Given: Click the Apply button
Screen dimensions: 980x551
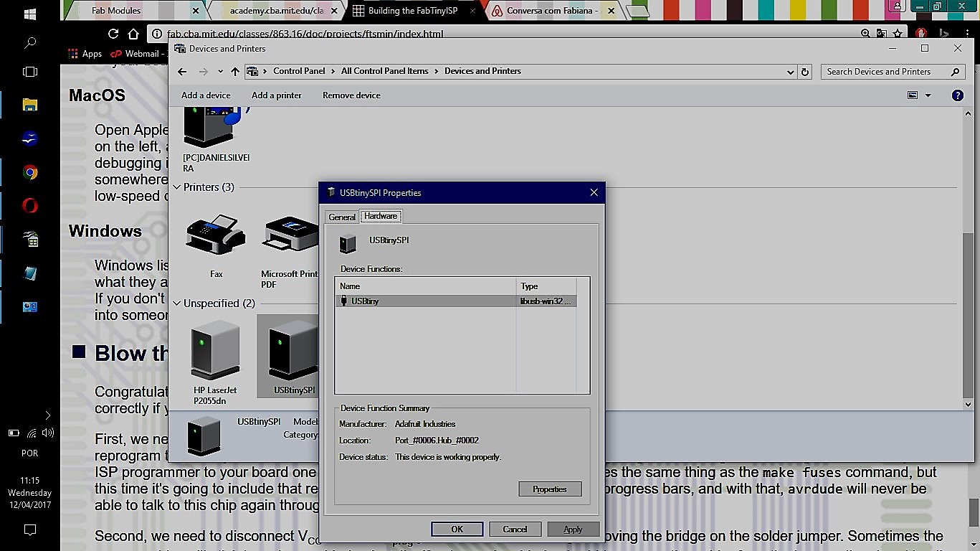Looking at the screenshot, I should click(573, 529).
